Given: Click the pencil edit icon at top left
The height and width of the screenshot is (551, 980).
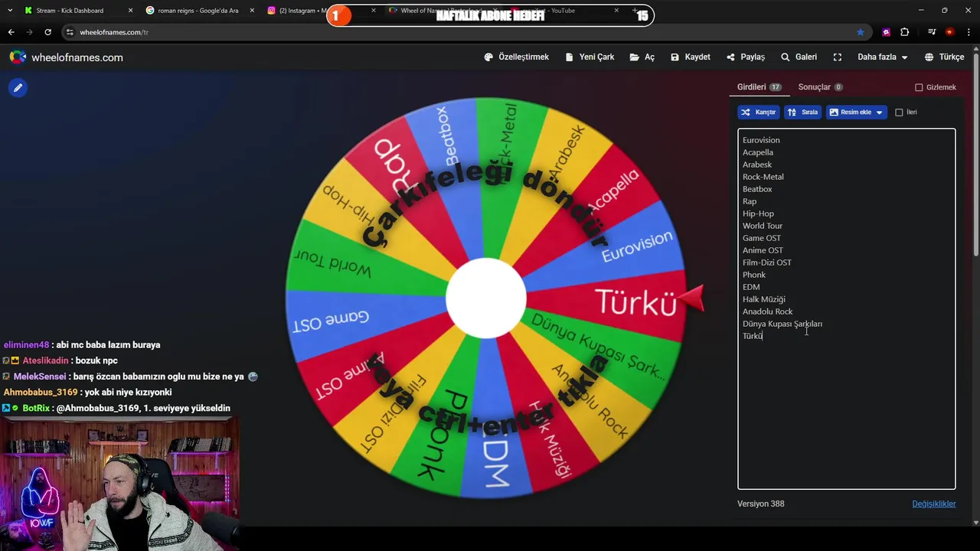Looking at the screenshot, I should pyautogui.click(x=18, y=88).
